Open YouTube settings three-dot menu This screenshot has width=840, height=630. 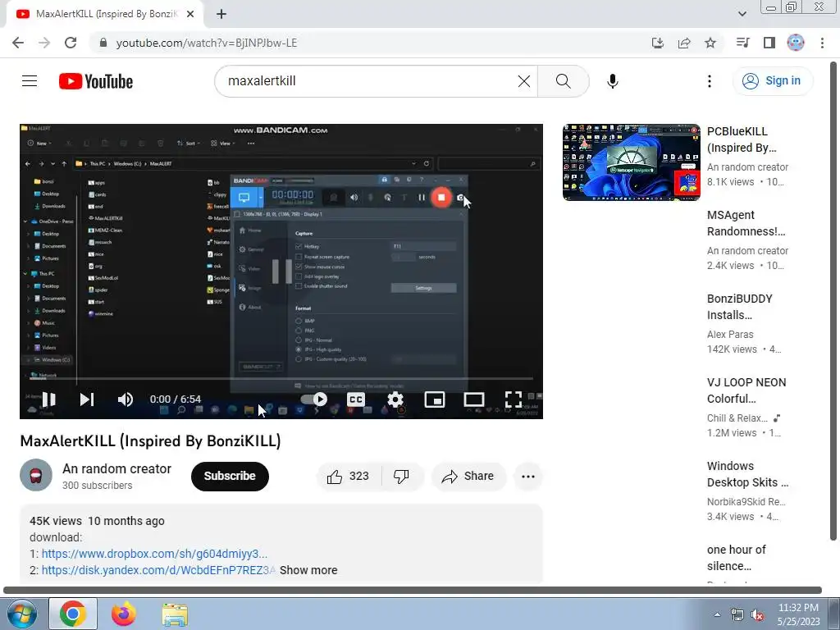710,81
